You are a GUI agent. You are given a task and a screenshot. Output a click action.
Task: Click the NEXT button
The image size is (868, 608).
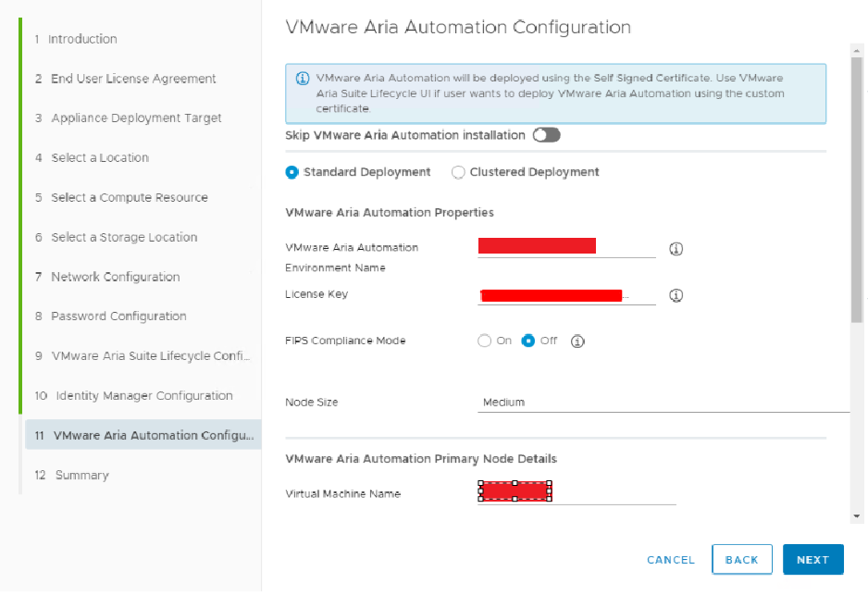coord(813,560)
